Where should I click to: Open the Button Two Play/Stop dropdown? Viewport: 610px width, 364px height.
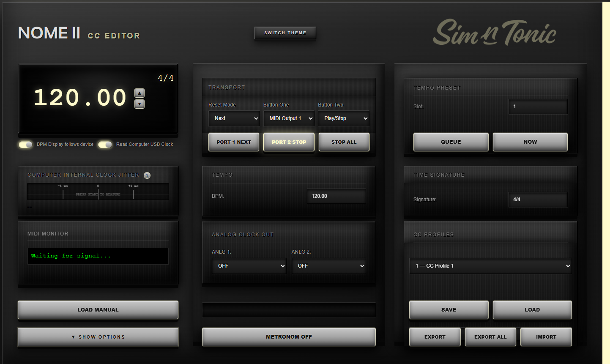coord(344,118)
